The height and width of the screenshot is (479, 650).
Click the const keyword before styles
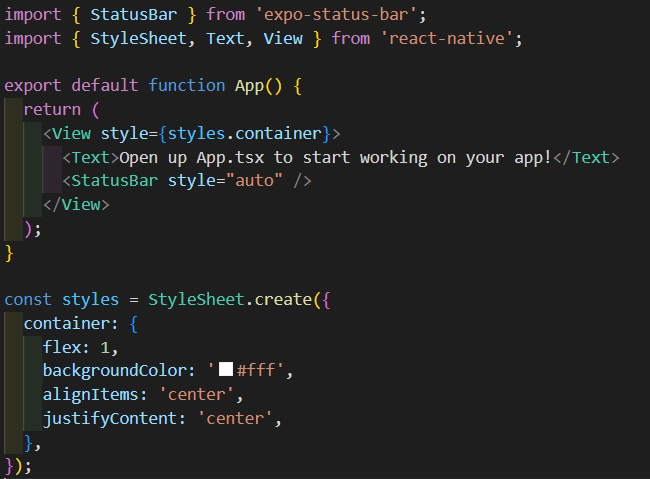[x=28, y=299]
